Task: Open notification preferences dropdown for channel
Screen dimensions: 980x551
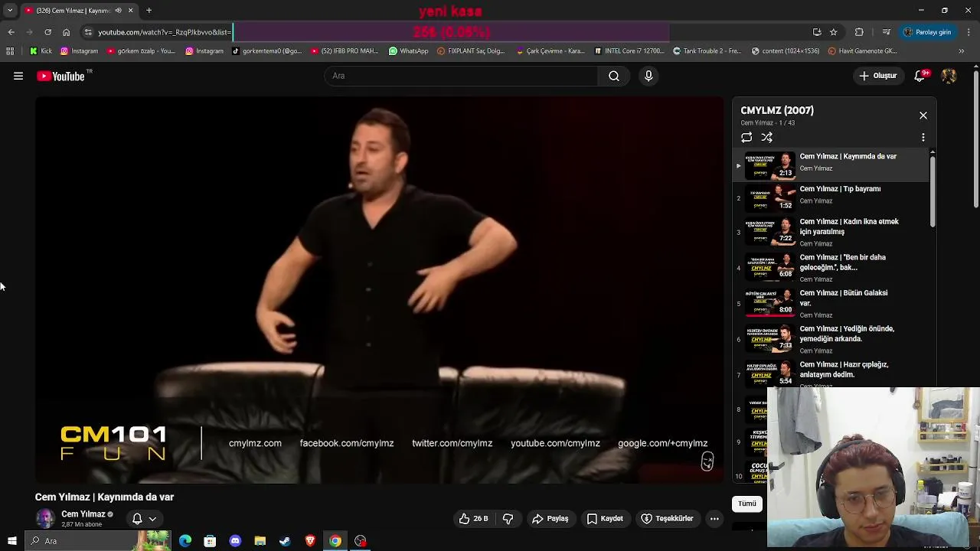Action: (x=144, y=519)
